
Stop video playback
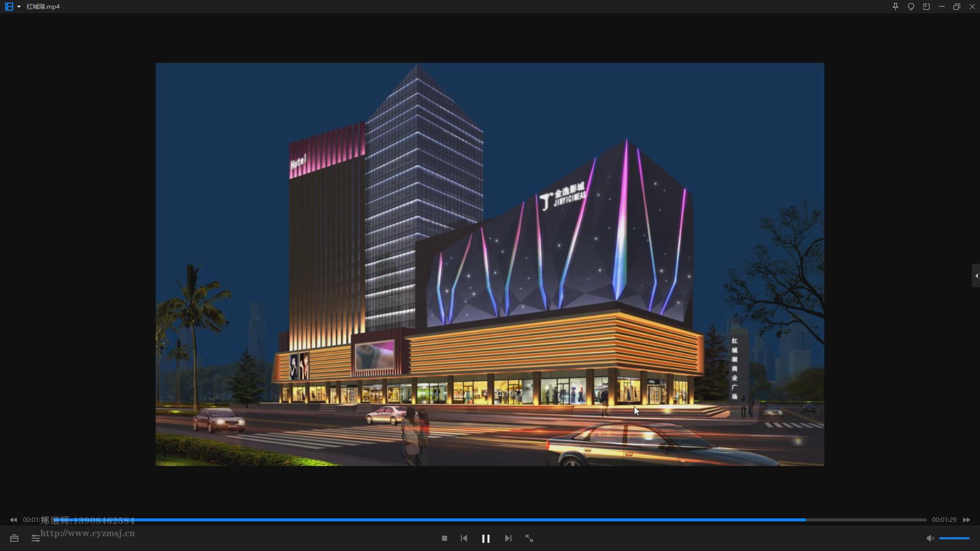445,538
